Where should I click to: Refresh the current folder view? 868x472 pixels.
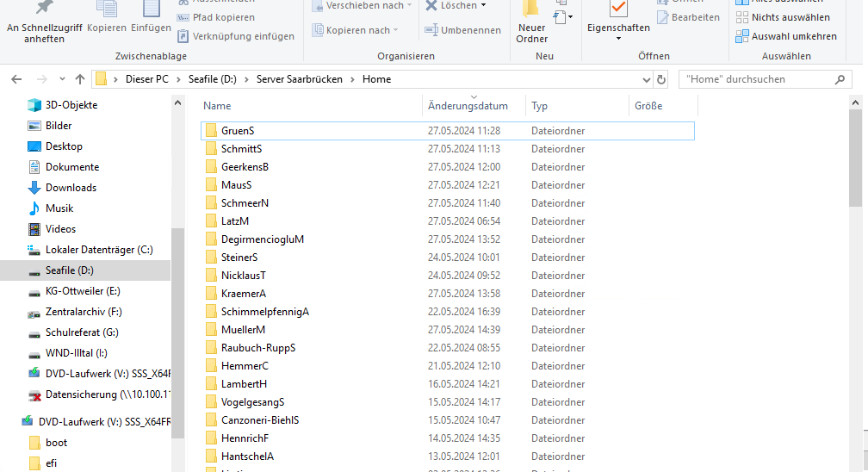pyautogui.click(x=661, y=80)
